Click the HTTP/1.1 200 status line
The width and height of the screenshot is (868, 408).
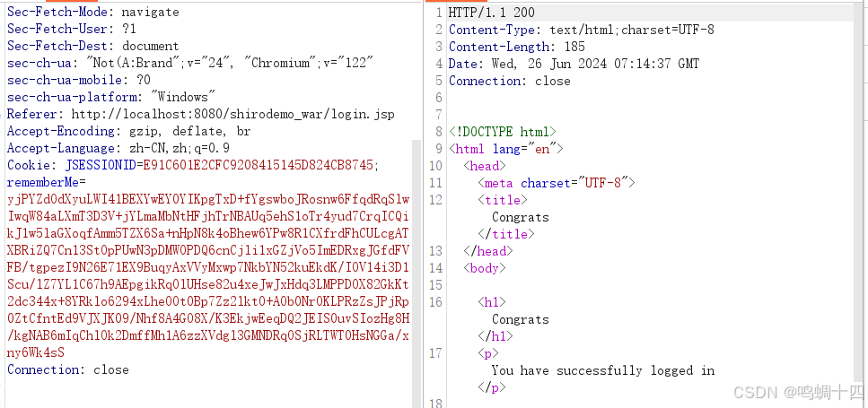point(492,13)
